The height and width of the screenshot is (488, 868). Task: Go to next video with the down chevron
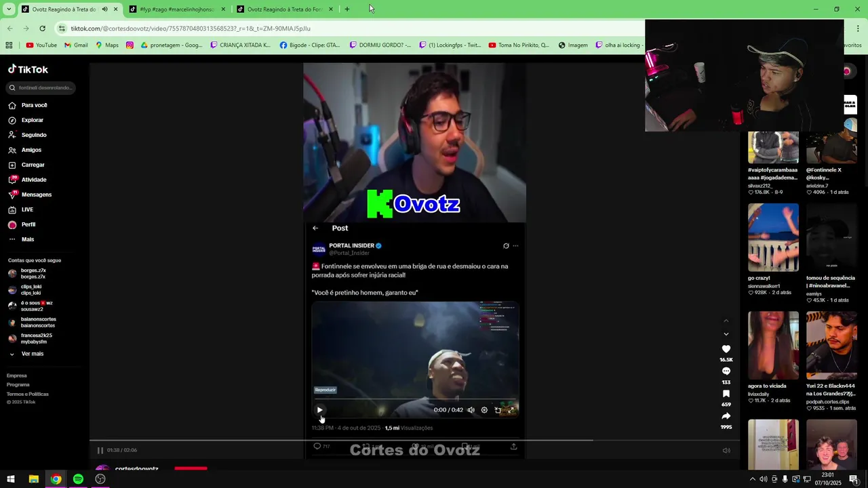726,334
